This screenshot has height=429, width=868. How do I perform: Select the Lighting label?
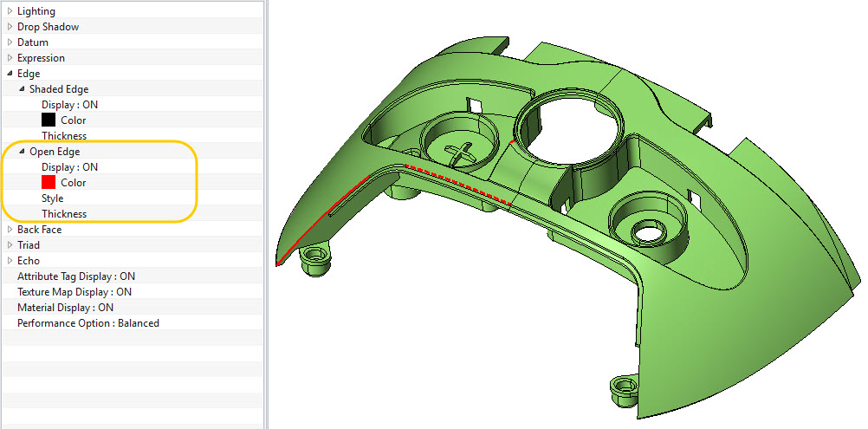click(x=36, y=11)
